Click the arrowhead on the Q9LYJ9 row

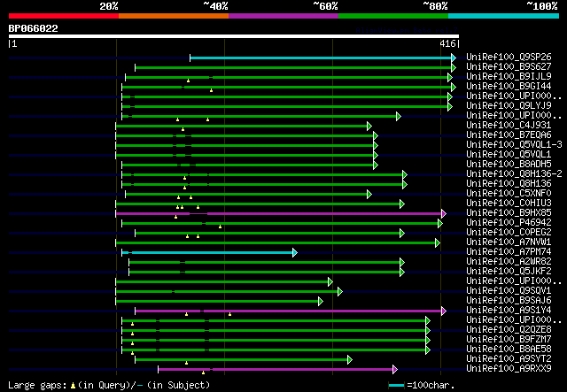click(x=450, y=106)
